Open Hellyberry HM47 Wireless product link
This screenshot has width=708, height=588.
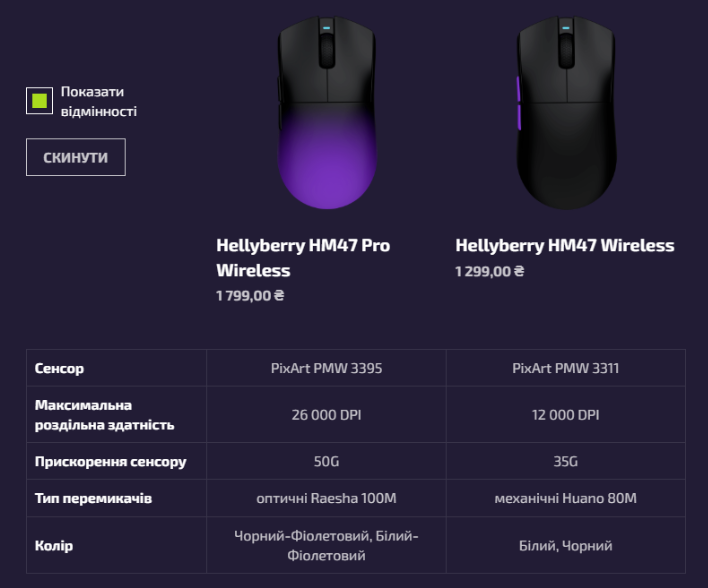pyautogui.click(x=564, y=245)
